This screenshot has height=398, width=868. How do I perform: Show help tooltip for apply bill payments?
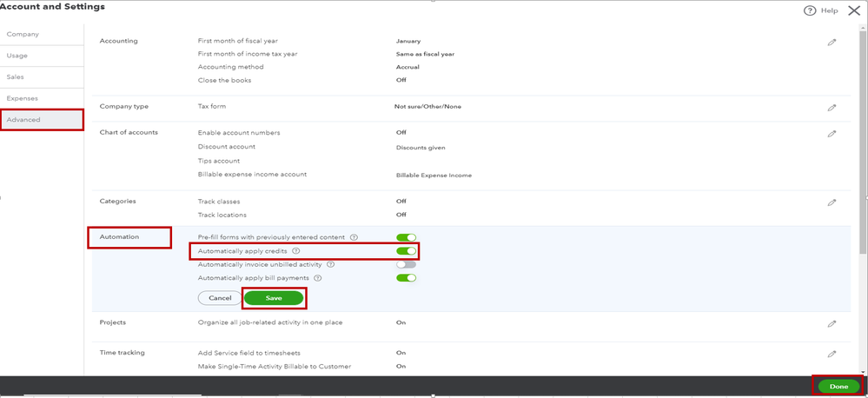pyautogui.click(x=318, y=278)
